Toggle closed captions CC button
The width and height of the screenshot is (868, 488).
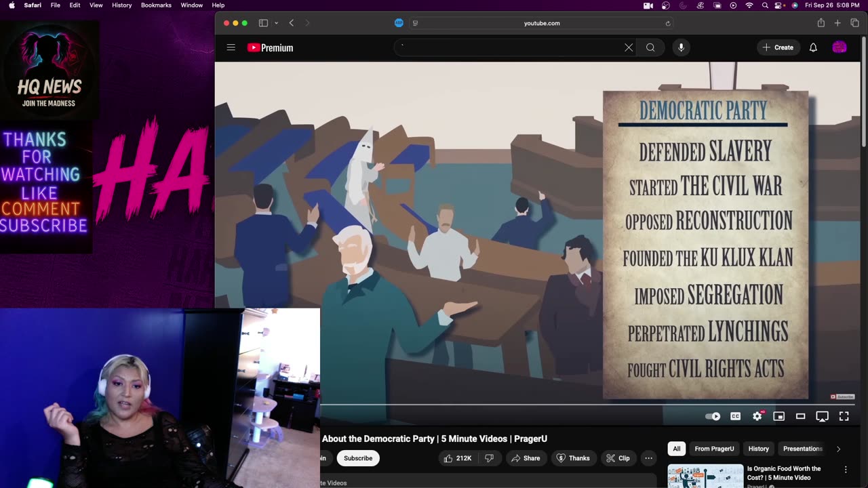point(735,416)
